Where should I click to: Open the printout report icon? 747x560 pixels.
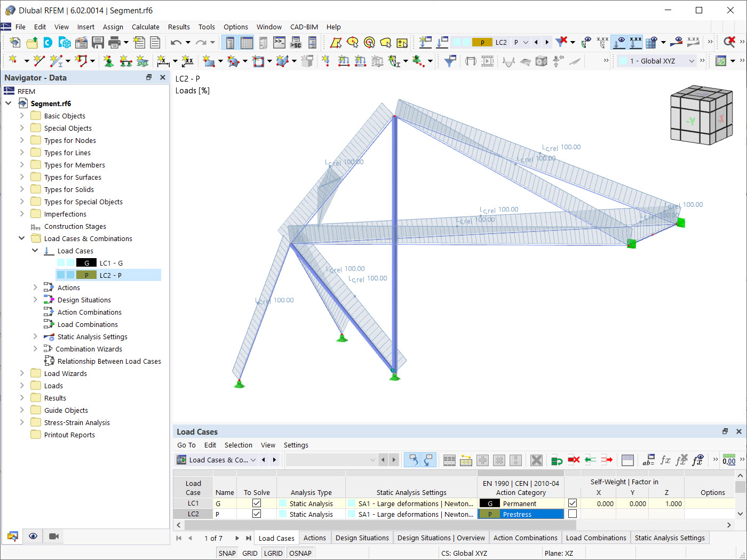pyautogui.click(x=155, y=42)
